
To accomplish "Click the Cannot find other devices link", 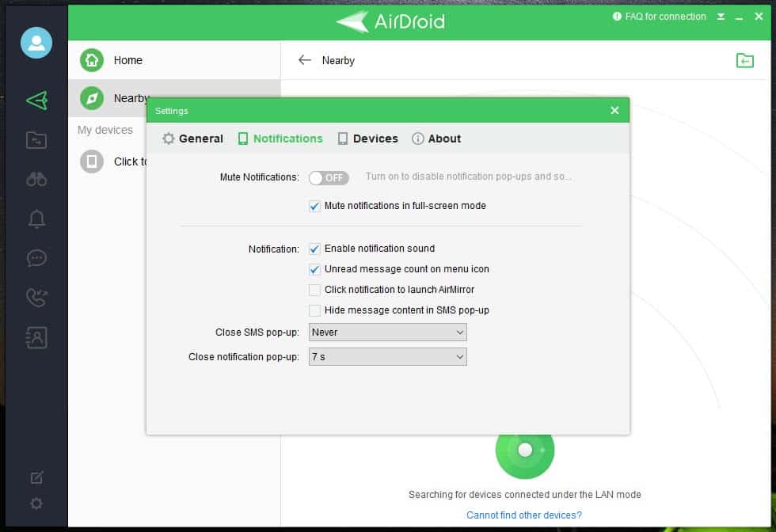I will click(524, 515).
